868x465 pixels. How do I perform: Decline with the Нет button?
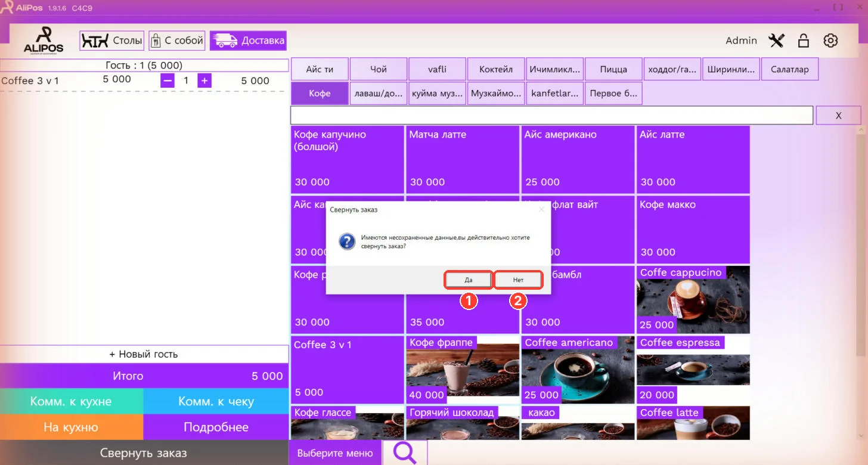click(x=518, y=280)
